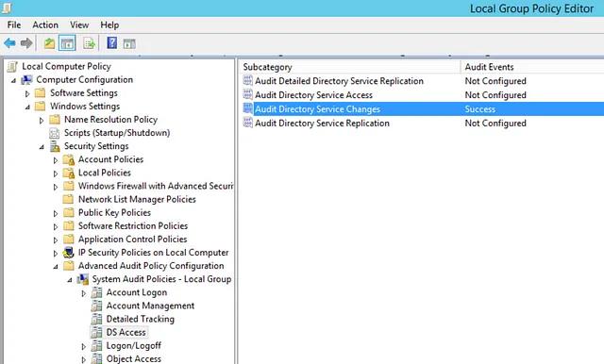The height and width of the screenshot is (364, 604).
Task: Click icon beside Audit Directory Service Changes
Action: [x=247, y=108]
